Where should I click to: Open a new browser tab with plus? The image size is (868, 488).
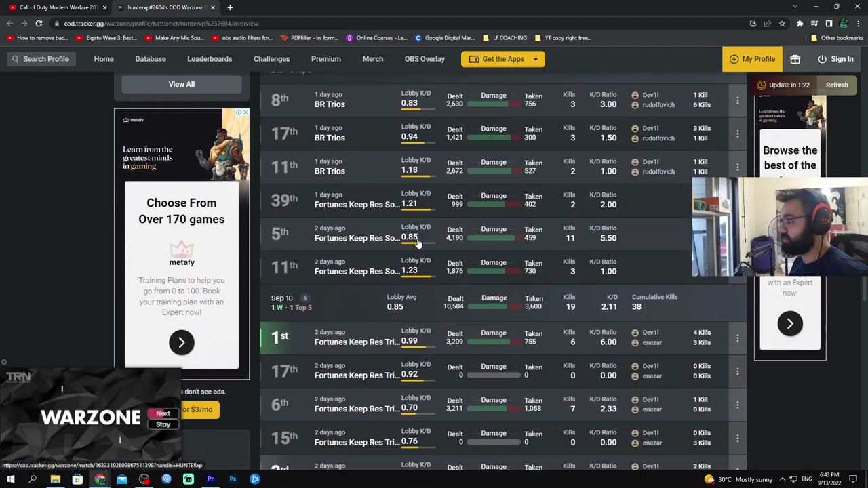pyautogui.click(x=230, y=7)
